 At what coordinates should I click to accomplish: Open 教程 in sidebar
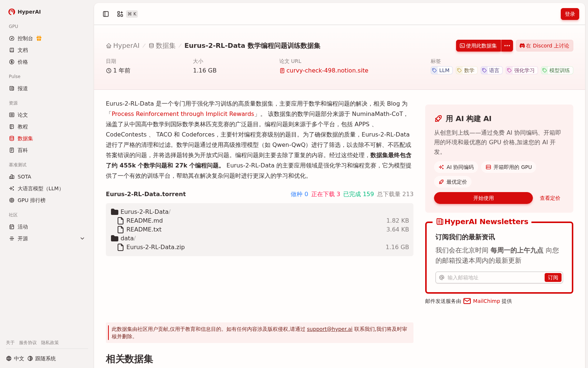pos(47,127)
